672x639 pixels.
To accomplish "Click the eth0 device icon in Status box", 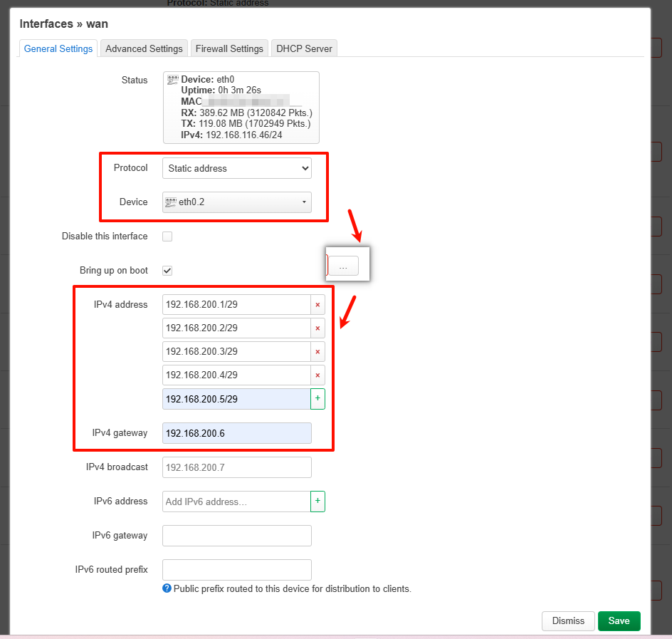I will tap(173, 80).
